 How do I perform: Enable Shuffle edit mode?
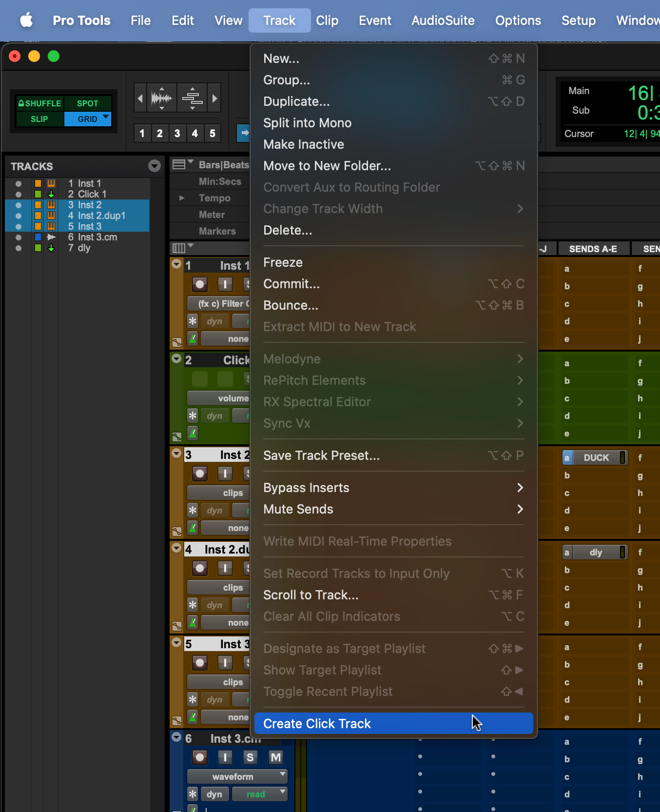(39, 103)
